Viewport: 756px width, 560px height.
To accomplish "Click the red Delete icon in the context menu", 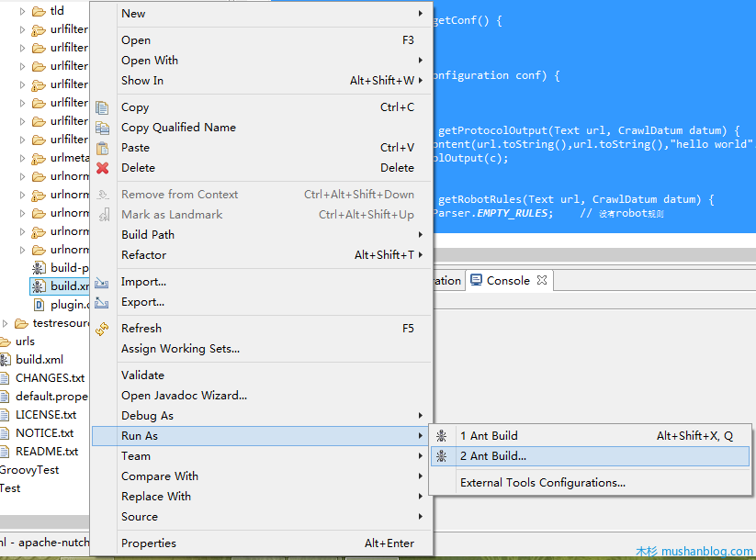I will click(104, 168).
